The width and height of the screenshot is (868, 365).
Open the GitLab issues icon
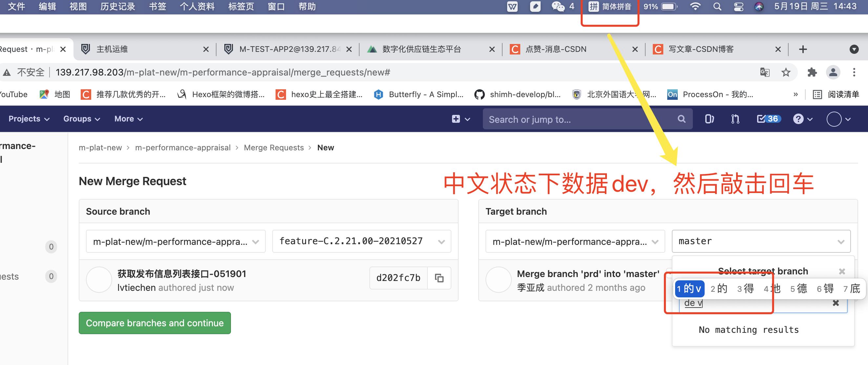[x=709, y=119]
